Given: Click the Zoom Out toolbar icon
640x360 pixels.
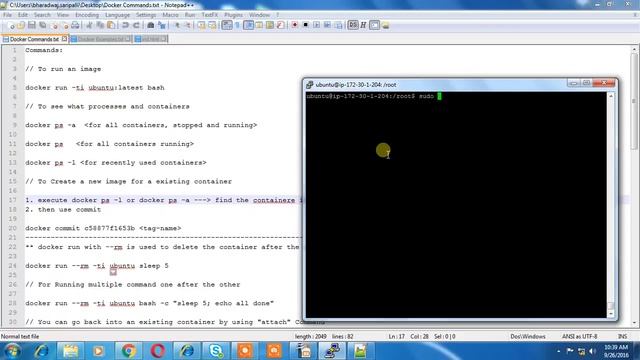Looking at the screenshot, I should click(x=188, y=25).
